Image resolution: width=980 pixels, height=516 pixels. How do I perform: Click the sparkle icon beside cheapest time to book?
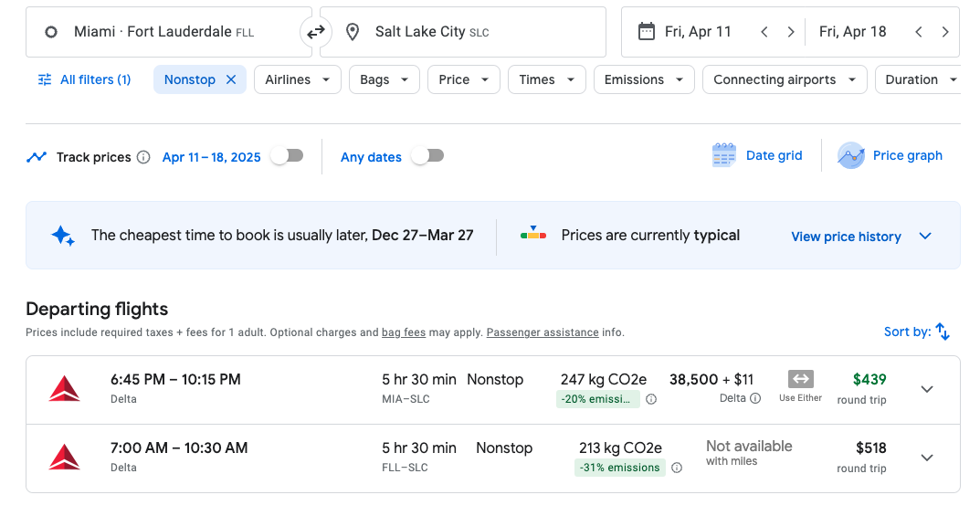point(63,236)
